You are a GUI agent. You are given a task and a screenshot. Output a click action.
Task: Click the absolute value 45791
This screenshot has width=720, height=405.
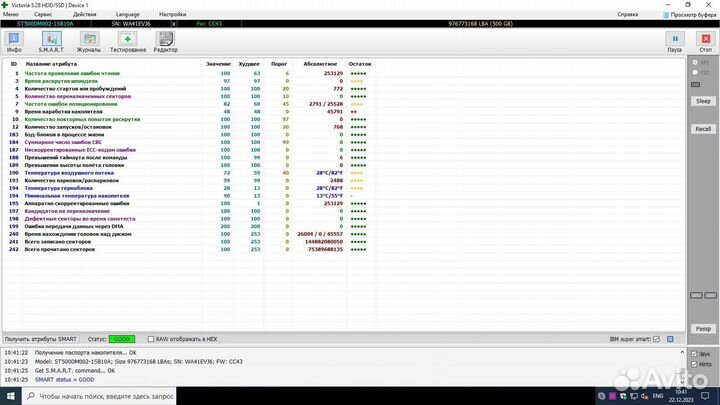pyautogui.click(x=334, y=112)
